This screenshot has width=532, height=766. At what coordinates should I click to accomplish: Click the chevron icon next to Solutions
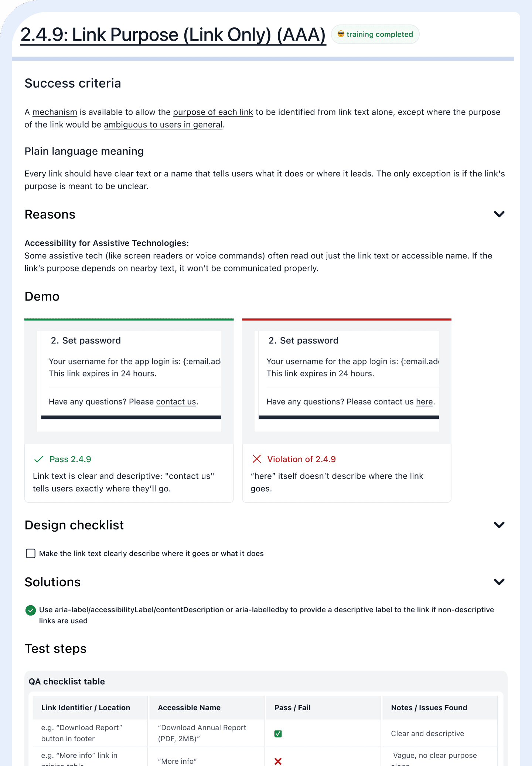tap(499, 582)
